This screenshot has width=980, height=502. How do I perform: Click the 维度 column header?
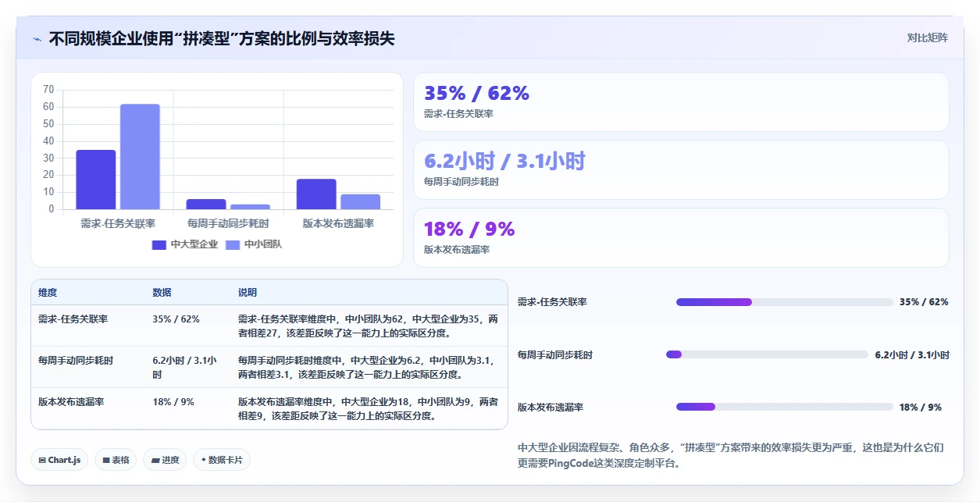click(x=48, y=293)
